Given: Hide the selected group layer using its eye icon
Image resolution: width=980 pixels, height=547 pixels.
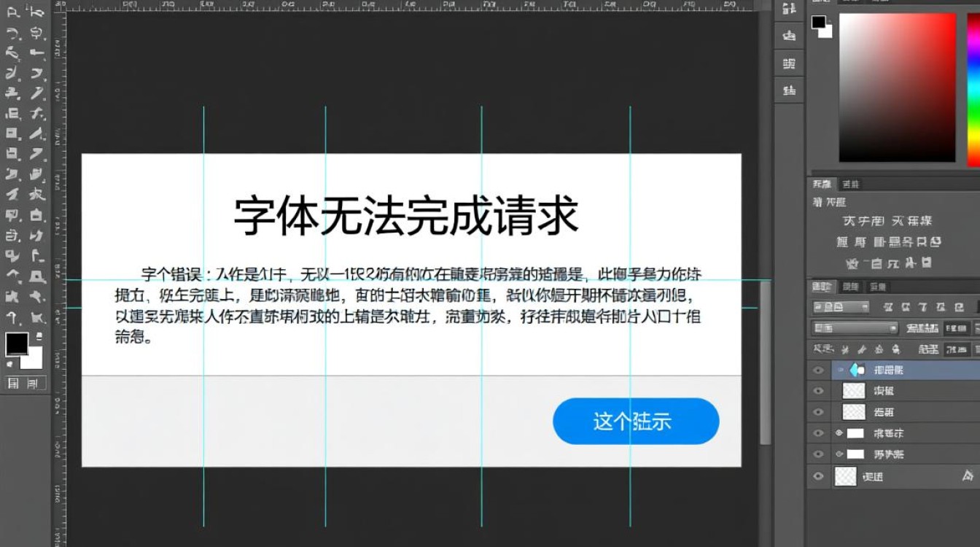Looking at the screenshot, I should [x=818, y=371].
